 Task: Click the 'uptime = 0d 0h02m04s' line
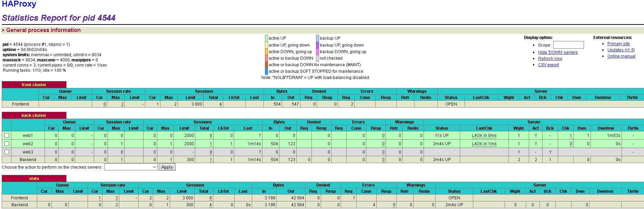point(25,50)
